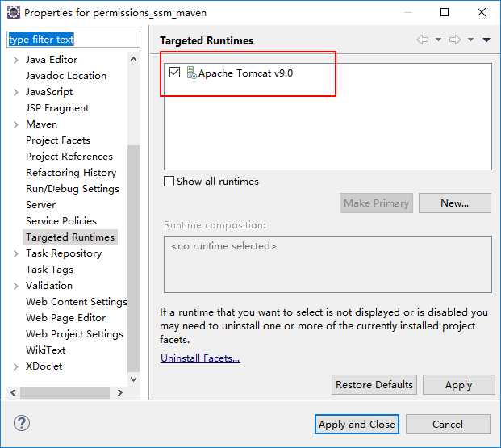Enable Show all runtimes checkbox
This screenshot has width=501, height=448.
coord(169,182)
